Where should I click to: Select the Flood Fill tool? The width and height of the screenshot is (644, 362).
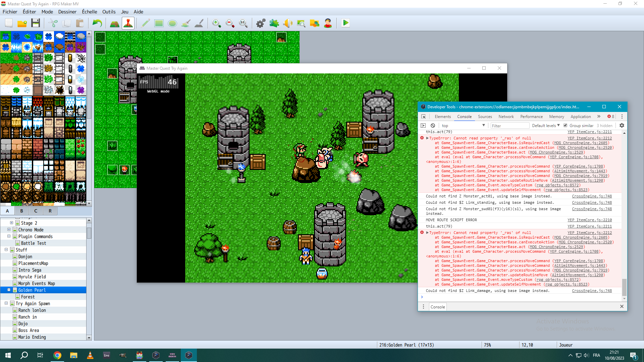tap(186, 23)
